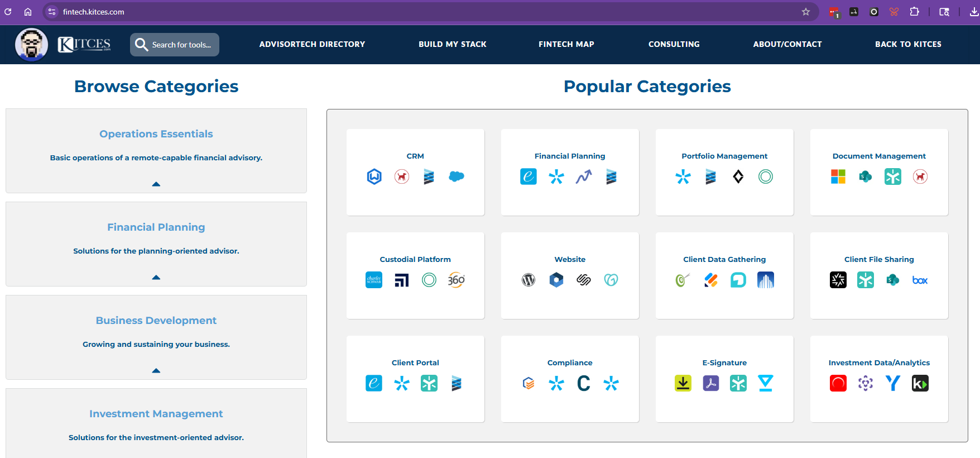Click the yellow download icon in E-Signature card
The height and width of the screenshot is (458, 980).
coord(683,383)
